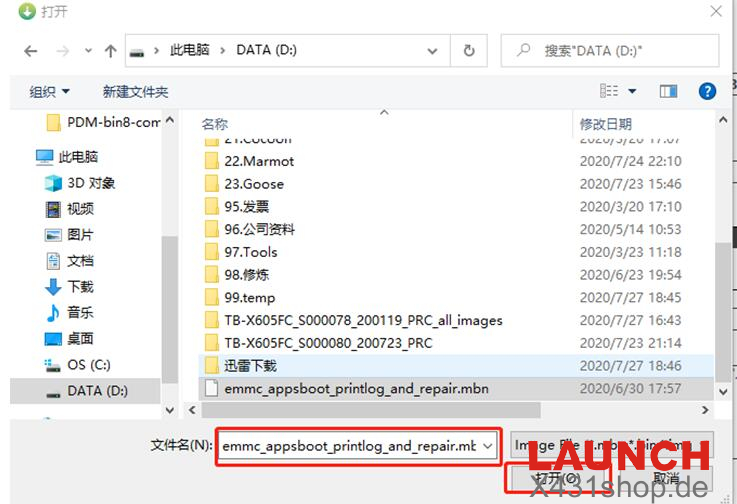Click the refresh button in address bar
The image size is (737, 504).
click(468, 50)
